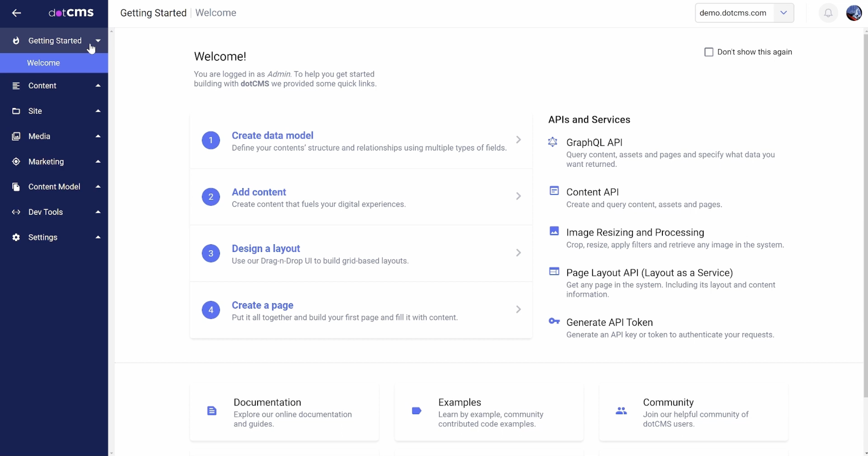The height and width of the screenshot is (456, 868).
Task: Click the Content API icon
Action: 554,191
